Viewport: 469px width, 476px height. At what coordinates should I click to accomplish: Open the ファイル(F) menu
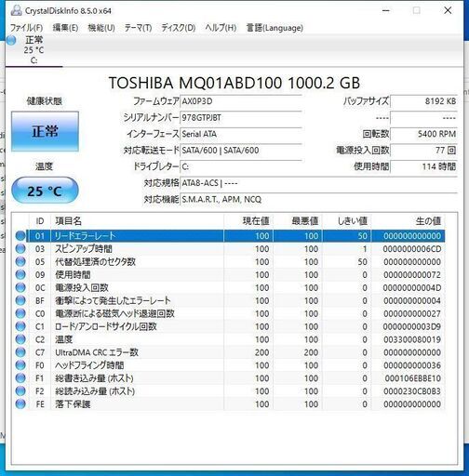(x=26, y=28)
